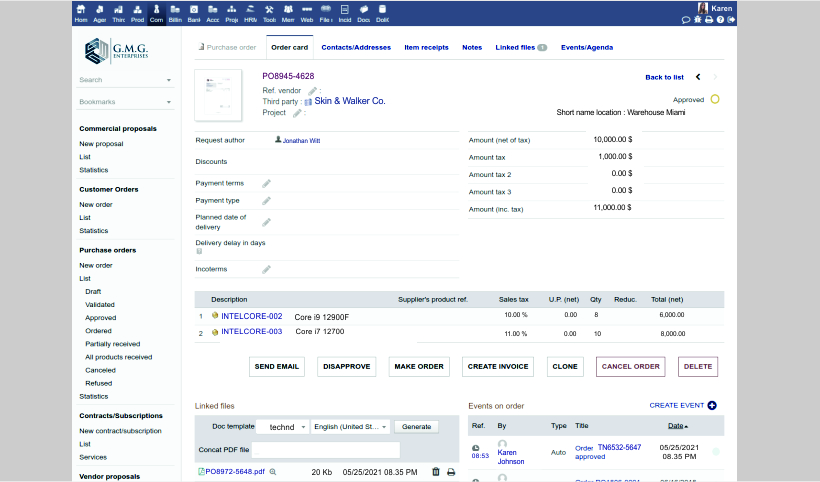Image resolution: width=820 pixels, height=482 pixels.
Task: Open the Bookmarks dropdown in the sidebar
Action: tap(125, 101)
